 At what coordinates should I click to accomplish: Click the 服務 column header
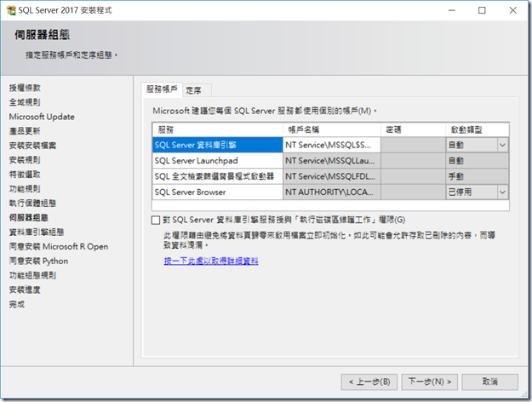(x=218, y=129)
